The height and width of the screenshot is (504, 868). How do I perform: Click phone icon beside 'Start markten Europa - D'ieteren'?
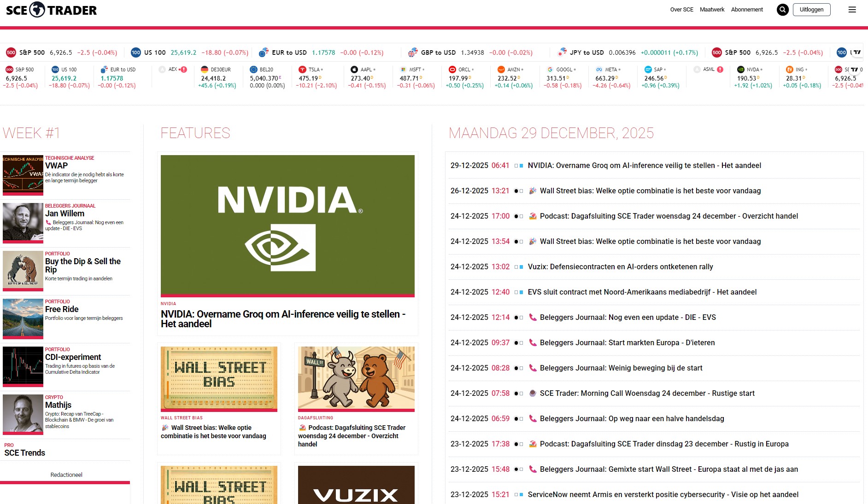(x=533, y=342)
